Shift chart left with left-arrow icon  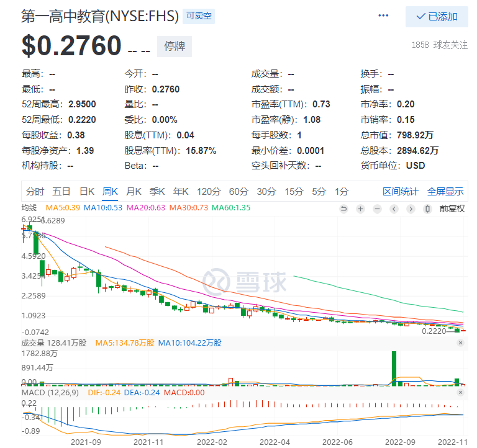click(x=394, y=209)
